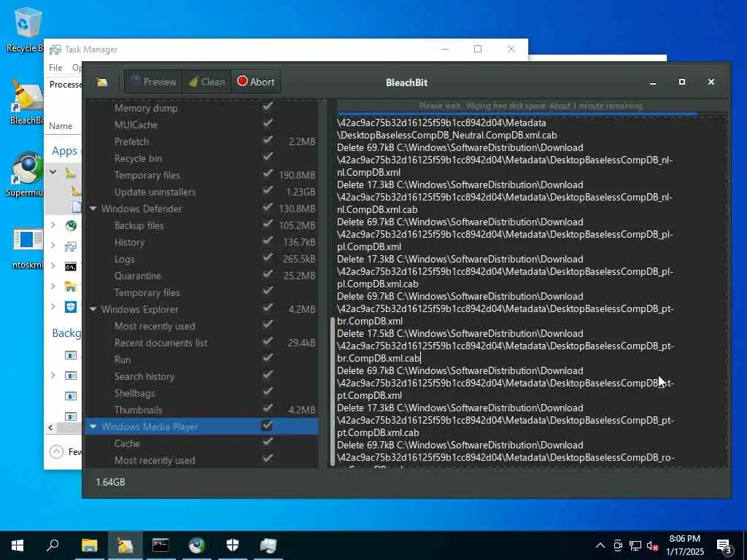747x560 pixels.
Task: Switch to Command Prompt in taskbar
Action: click(x=160, y=545)
